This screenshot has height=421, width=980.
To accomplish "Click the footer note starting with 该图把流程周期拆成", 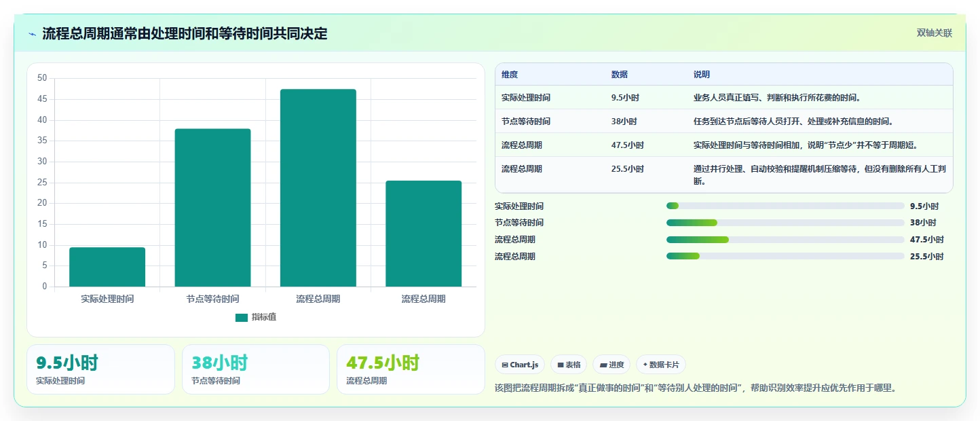I will click(696, 388).
